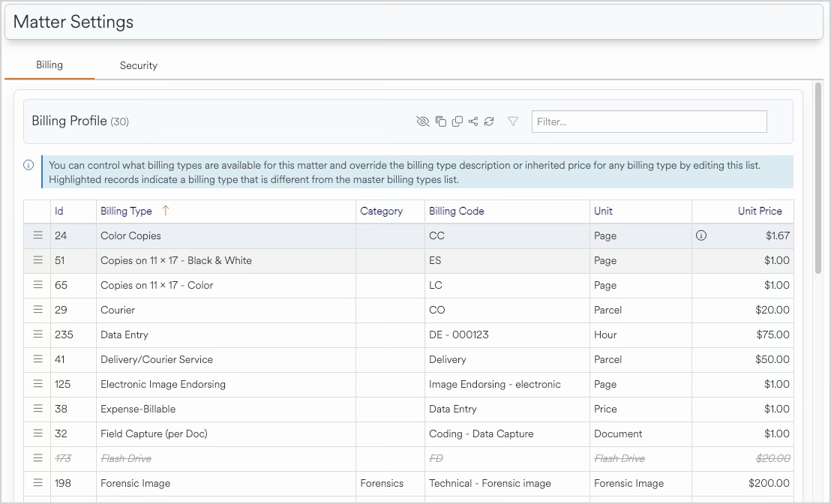This screenshot has height=504, width=831.
Task: Click the info icon beside the blue notice
Action: coord(28,165)
